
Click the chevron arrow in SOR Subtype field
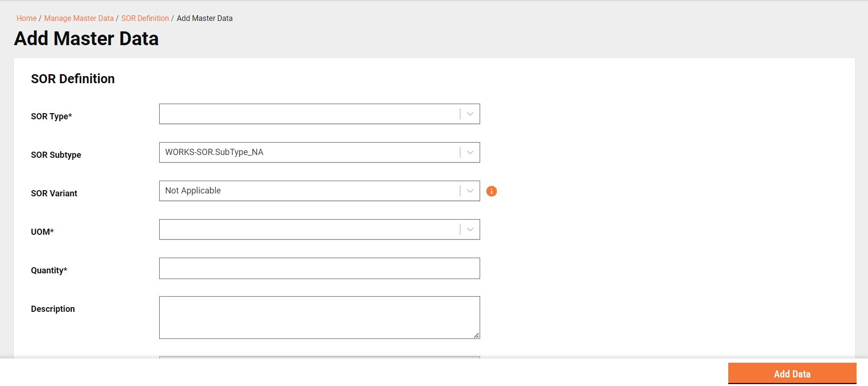tap(470, 153)
